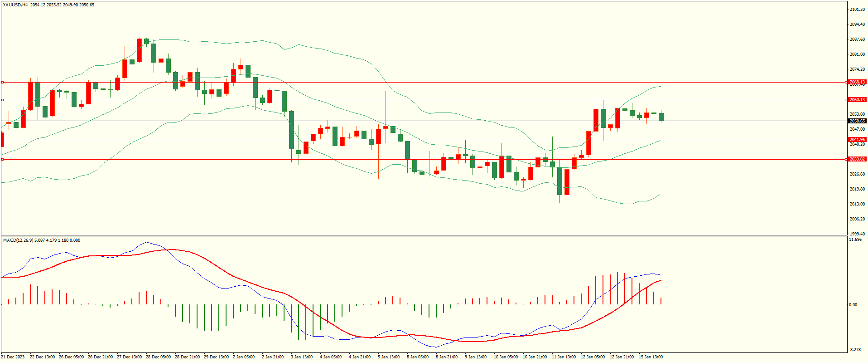This screenshot has height=362, width=868.
Task: Click the 2068.13 price level label
Action: click(857, 82)
